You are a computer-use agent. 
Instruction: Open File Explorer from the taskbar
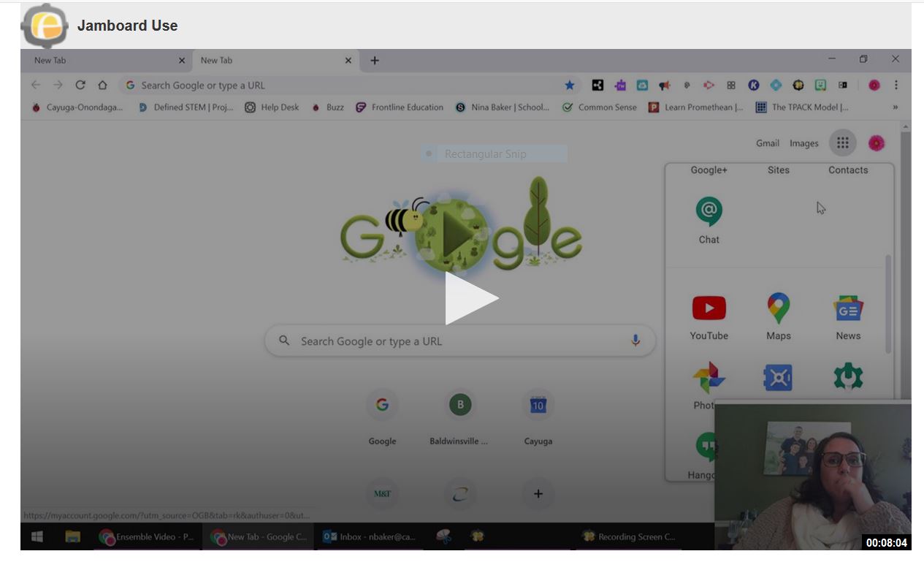[x=72, y=536]
